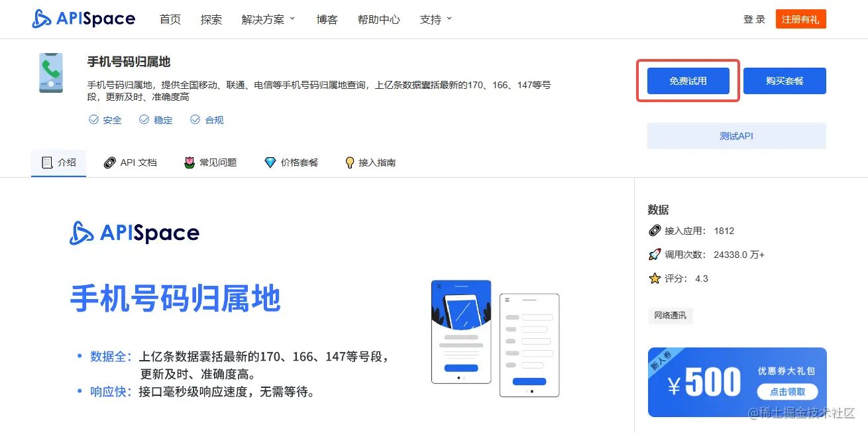Click the 新人券 ribbon label
Viewport: 868px width, 433px height.
tap(660, 361)
